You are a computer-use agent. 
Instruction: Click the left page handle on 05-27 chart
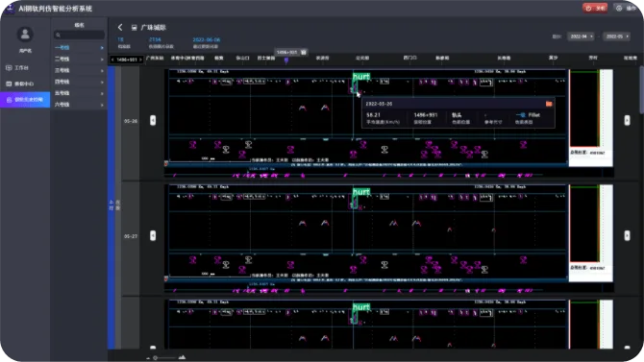click(x=153, y=235)
